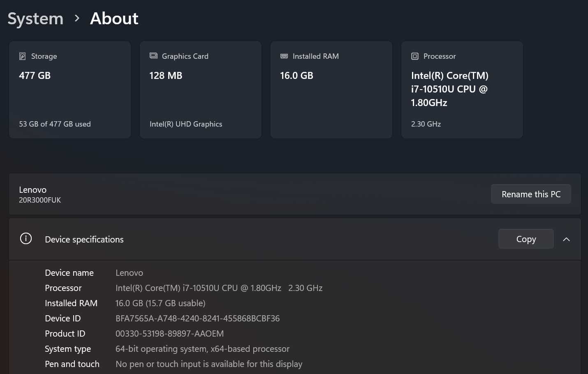
Task: Click the Processor chip icon
Action: click(415, 56)
